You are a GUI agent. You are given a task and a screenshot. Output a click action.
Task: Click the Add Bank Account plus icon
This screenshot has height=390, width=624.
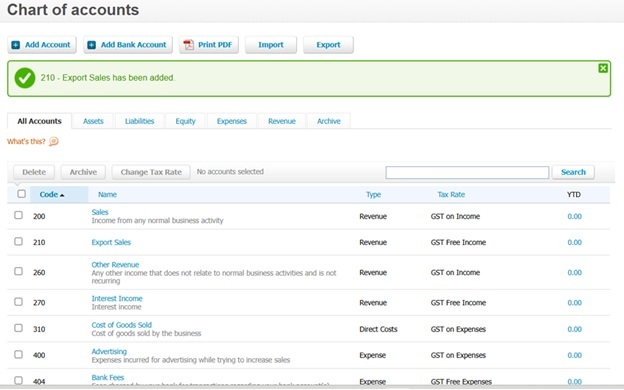coord(92,45)
